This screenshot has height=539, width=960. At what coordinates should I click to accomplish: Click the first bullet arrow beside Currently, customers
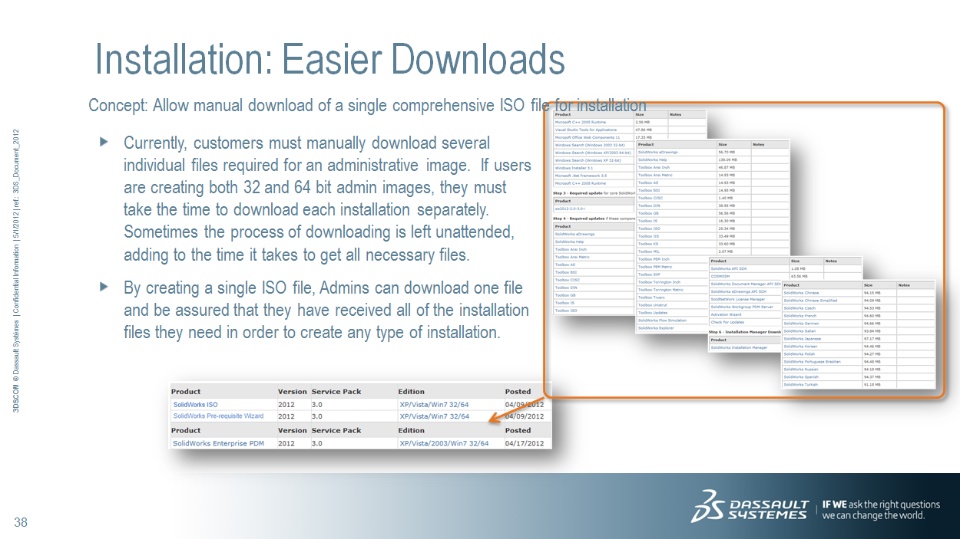tap(103, 142)
